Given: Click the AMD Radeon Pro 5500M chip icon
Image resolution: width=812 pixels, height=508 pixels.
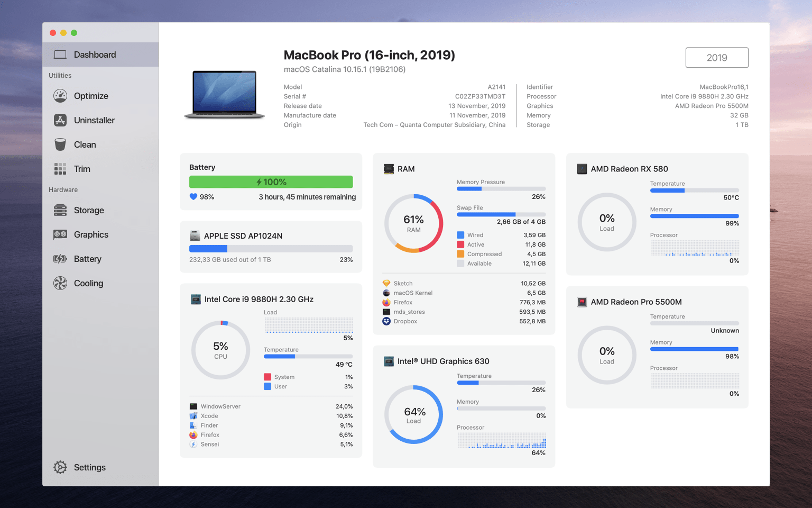Looking at the screenshot, I should 582,302.
